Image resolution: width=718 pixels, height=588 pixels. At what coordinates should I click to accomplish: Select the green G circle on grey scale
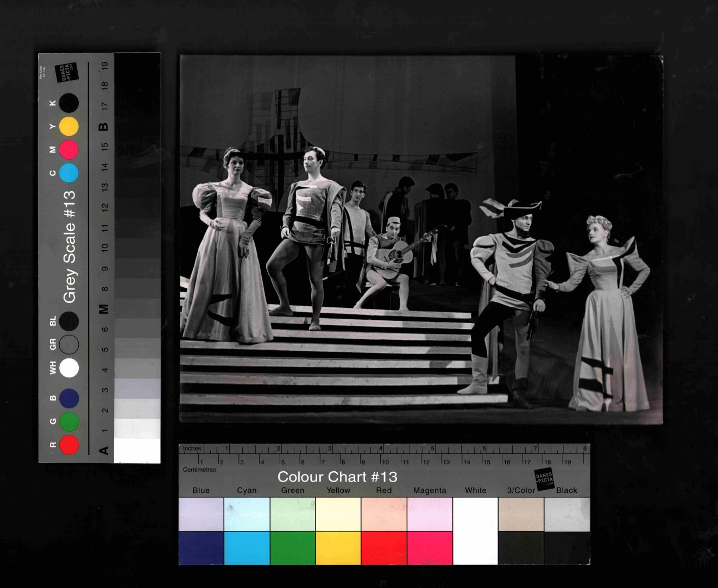pyautogui.click(x=69, y=421)
